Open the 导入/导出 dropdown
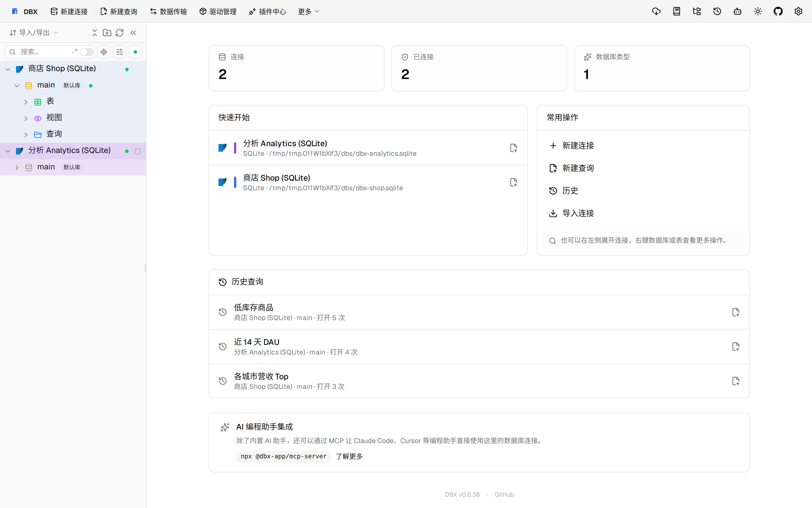This screenshot has width=812, height=508. [34, 32]
